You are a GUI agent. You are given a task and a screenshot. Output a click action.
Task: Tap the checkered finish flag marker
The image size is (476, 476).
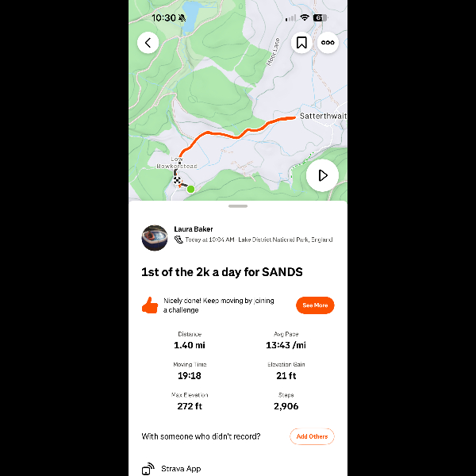(x=176, y=180)
